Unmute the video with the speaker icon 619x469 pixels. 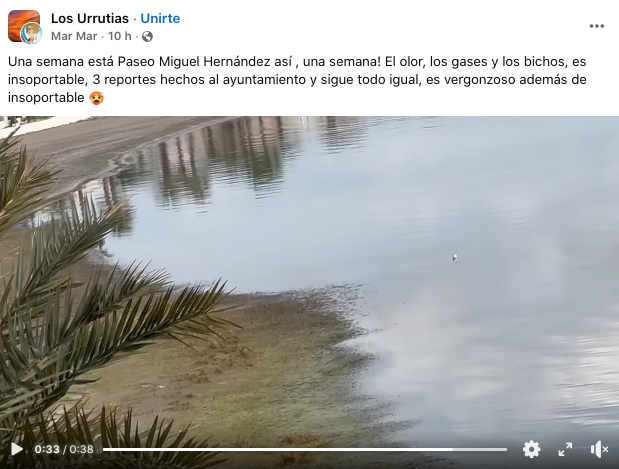pyautogui.click(x=599, y=449)
